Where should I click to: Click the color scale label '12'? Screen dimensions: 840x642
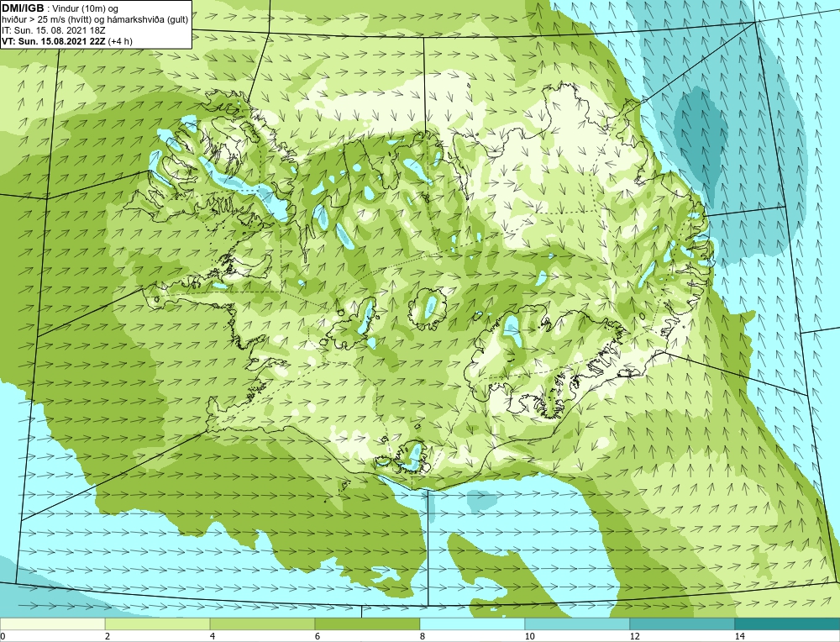click(635, 636)
